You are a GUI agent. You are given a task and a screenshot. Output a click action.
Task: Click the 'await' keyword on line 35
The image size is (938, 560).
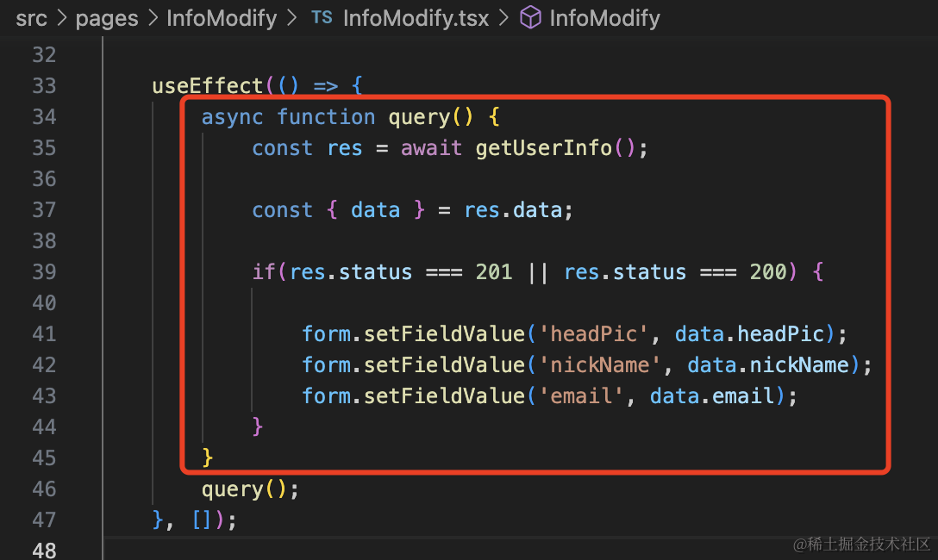431,148
